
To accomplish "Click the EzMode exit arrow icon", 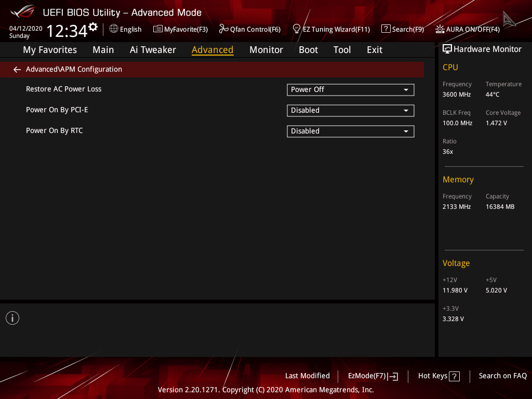I will (x=393, y=376).
